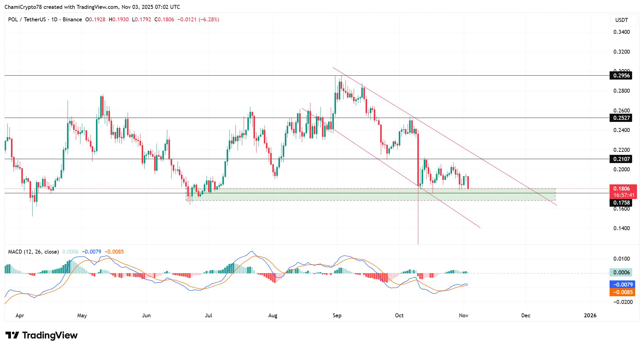Click the 0.2107 price level label
The image size is (644, 349).
click(x=621, y=159)
